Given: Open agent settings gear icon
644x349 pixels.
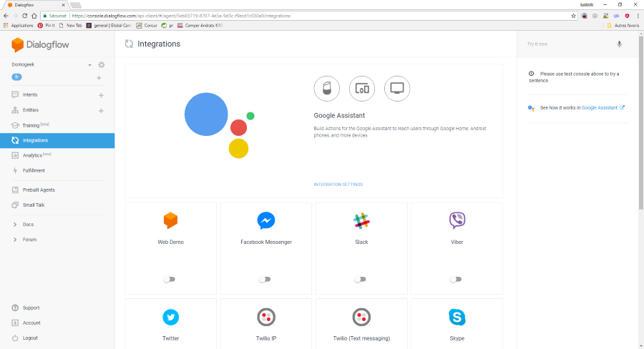Looking at the screenshot, I should point(102,64).
